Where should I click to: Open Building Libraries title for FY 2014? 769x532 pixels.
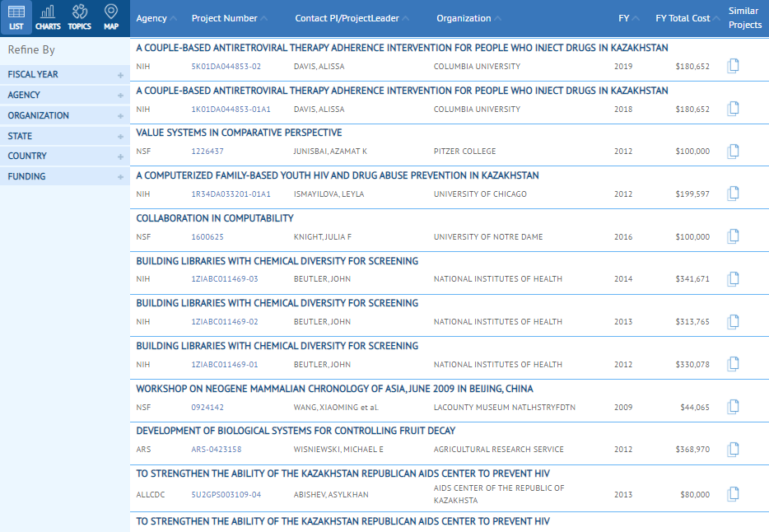277,261
